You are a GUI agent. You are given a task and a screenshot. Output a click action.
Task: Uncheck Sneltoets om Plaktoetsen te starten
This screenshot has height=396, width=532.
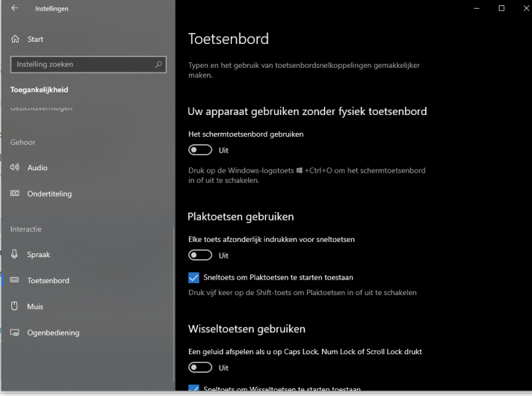194,277
